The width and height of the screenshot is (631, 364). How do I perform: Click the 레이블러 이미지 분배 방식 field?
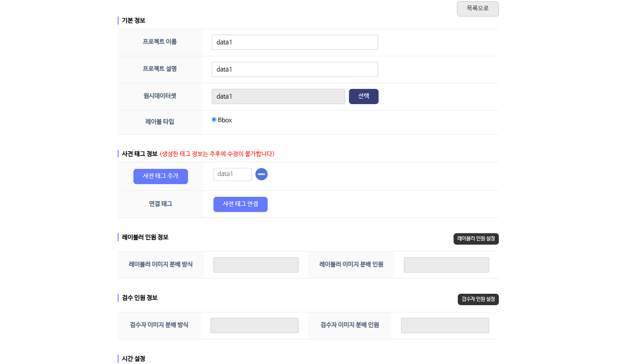point(256,265)
